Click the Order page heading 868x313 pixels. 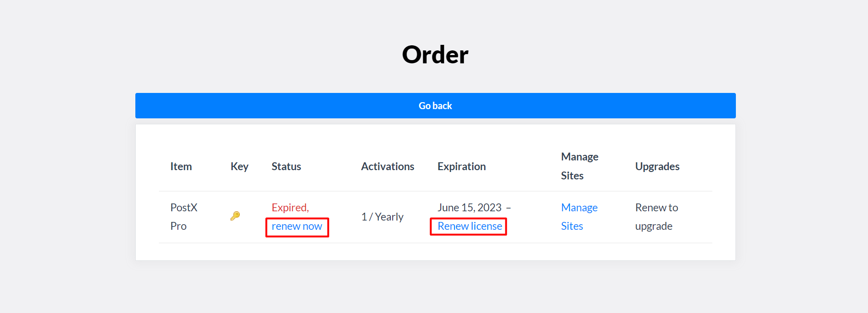tap(435, 55)
